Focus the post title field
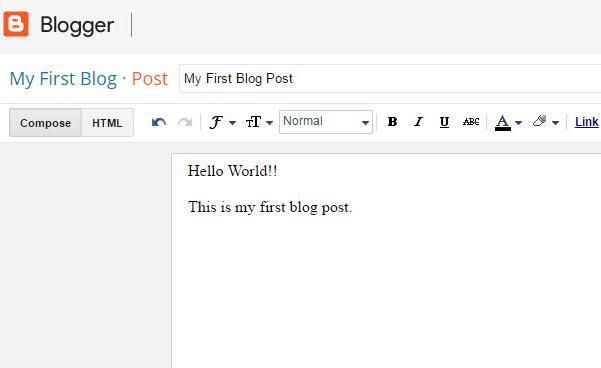 pyautogui.click(x=390, y=79)
